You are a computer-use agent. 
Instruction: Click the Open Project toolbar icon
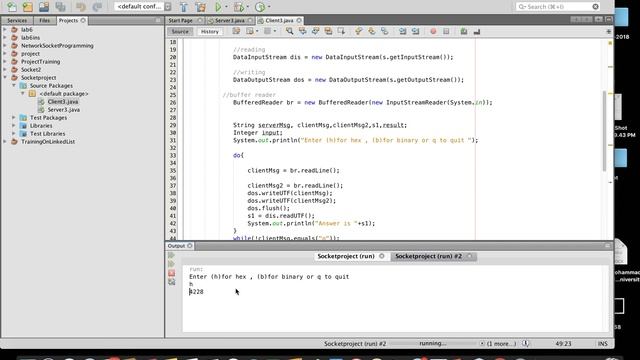(x=44, y=7)
